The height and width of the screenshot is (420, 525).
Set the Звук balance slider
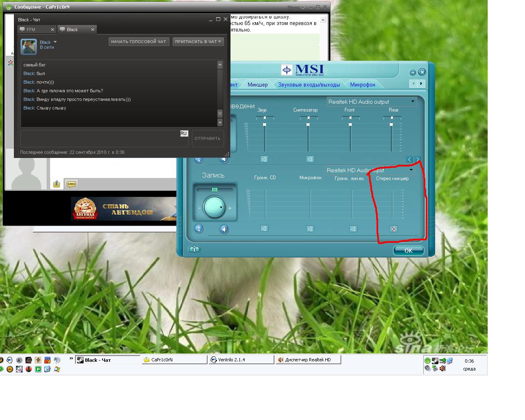tap(265, 118)
